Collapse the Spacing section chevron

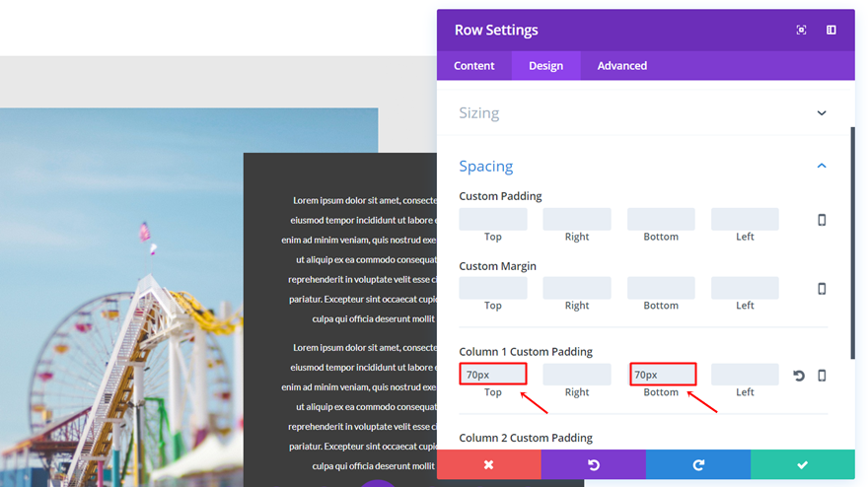click(x=822, y=166)
